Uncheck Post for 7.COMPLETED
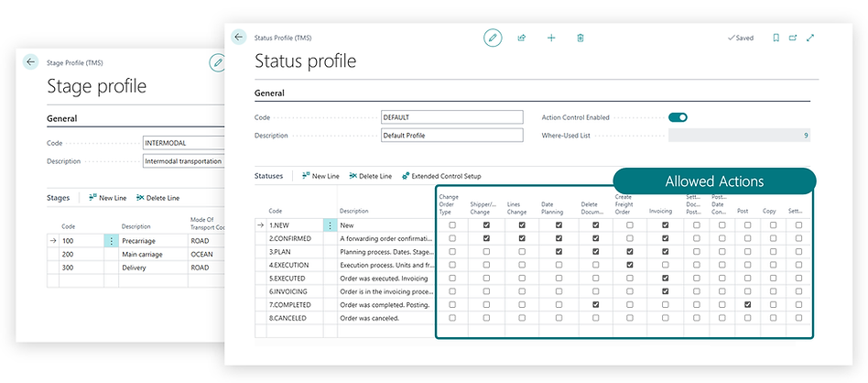 [x=748, y=305]
